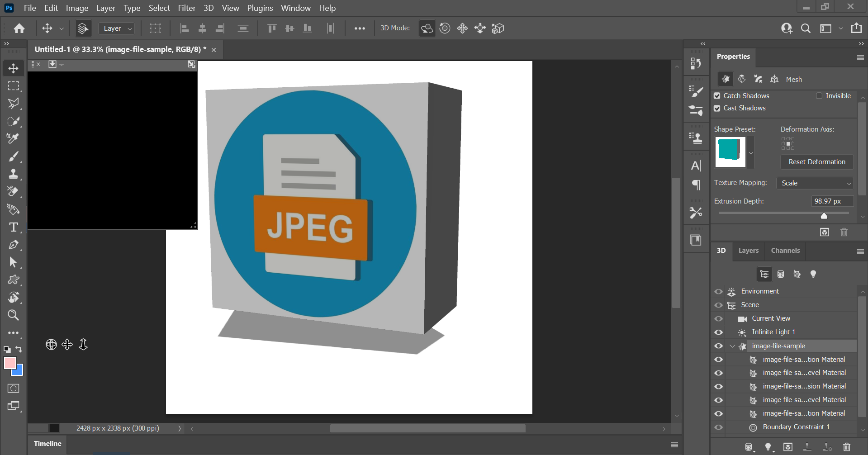Enable the Invisible checkbox

[x=819, y=96]
